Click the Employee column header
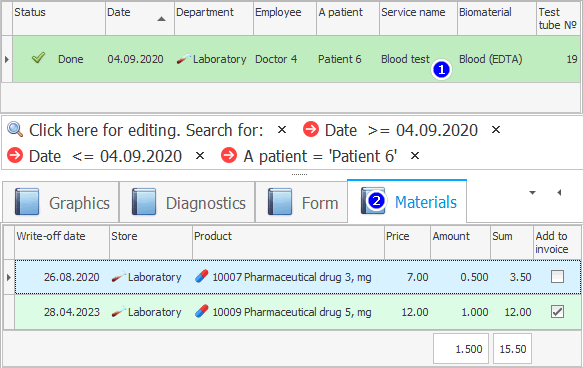 pyautogui.click(x=285, y=18)
